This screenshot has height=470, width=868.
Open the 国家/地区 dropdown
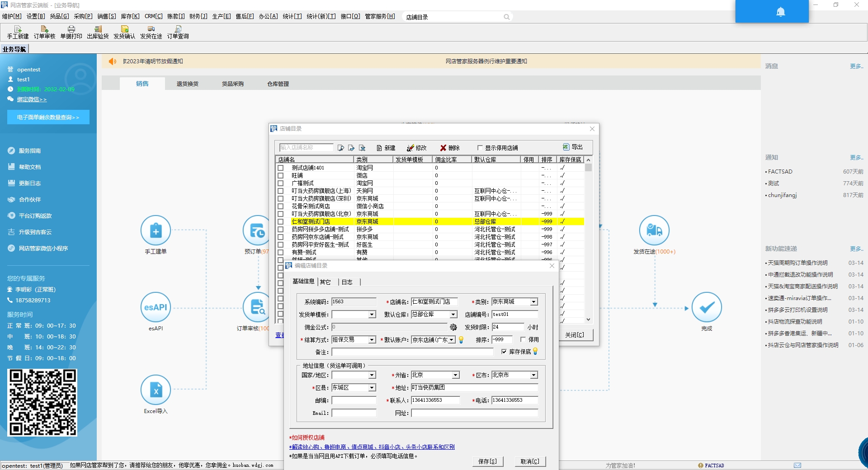372,375
